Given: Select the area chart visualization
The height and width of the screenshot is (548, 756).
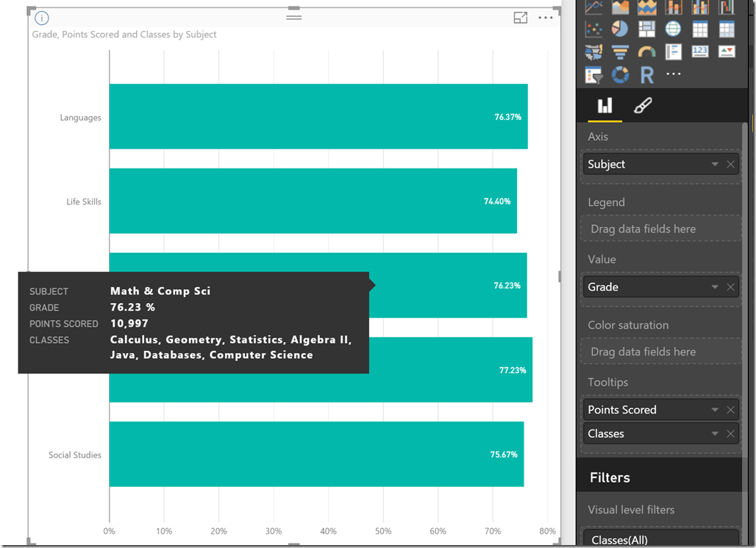Looking at the screenshot, I should point(620,7).
